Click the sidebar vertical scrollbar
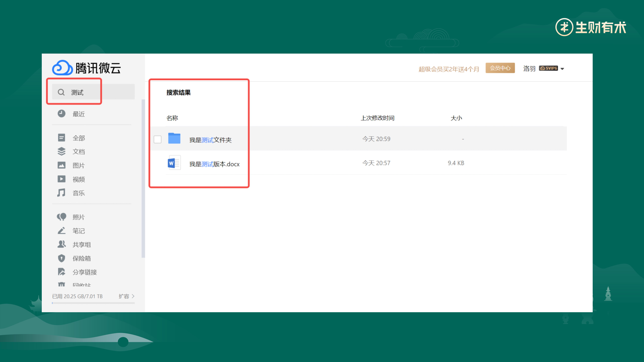The image size is (644, 362). 143,178
